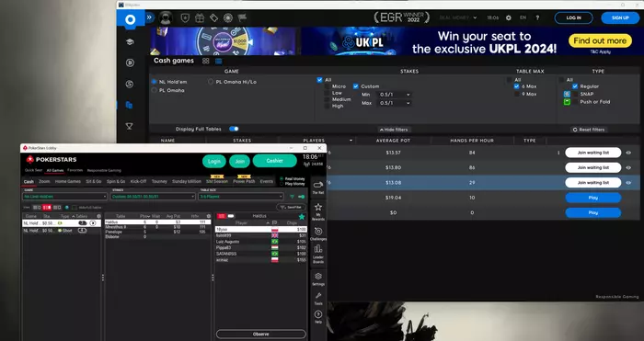Viewport: 644px width, 341px height.
Task: Uncheck the Custom stakes checkbox
Action: pyautogui.click(x=356, y=86)
